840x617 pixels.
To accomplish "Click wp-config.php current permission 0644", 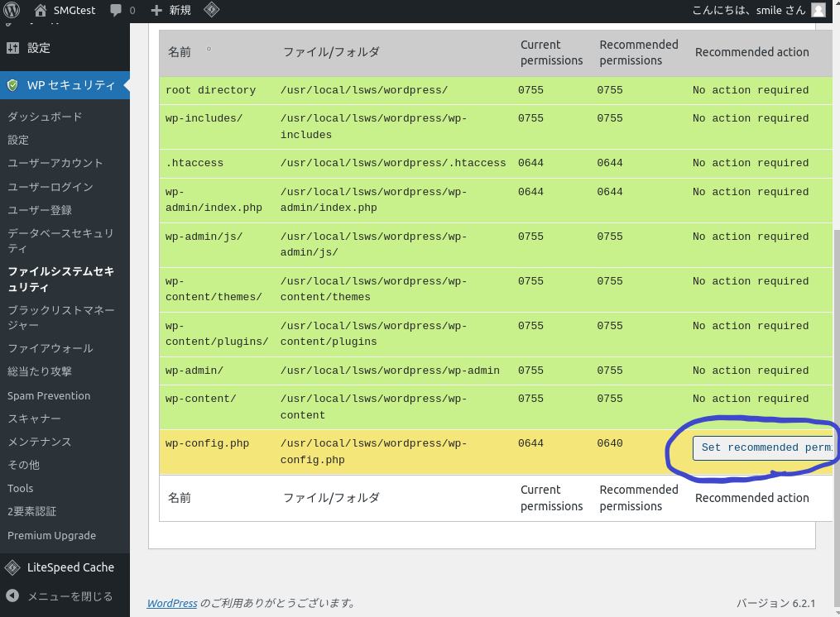I will click(530, 443).
